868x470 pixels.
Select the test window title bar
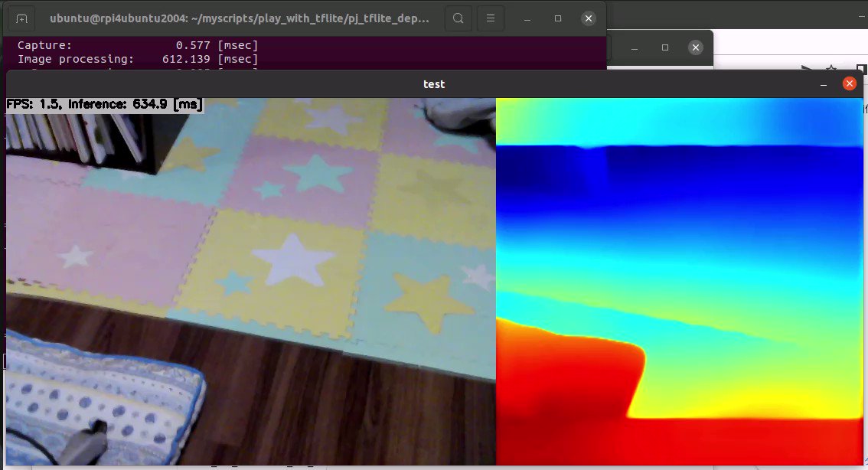pyautogui.click(x=435, y=84)
